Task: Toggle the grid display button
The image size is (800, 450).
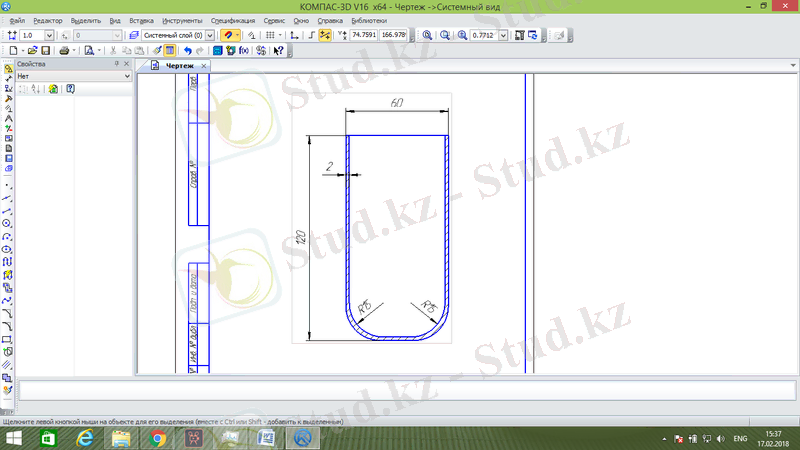Action: [270, 35]
